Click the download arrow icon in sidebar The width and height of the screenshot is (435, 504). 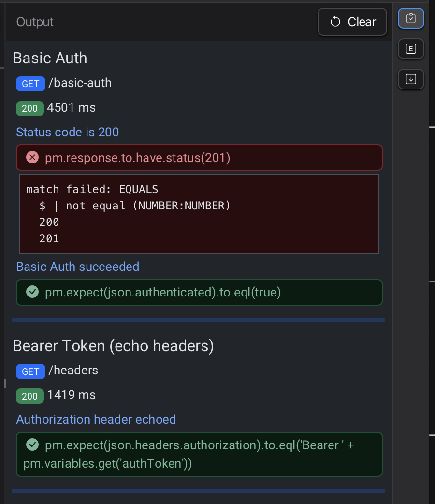[411, 79]
